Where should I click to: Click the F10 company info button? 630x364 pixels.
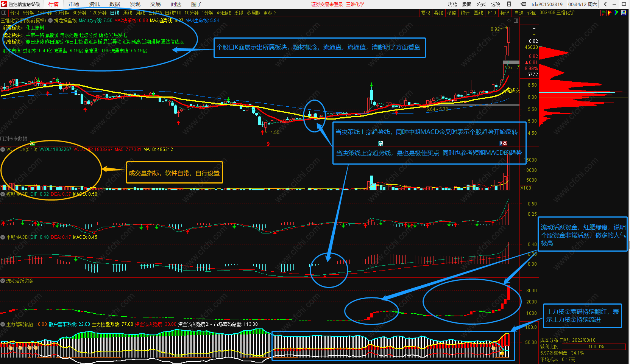(x=492, y=13)
